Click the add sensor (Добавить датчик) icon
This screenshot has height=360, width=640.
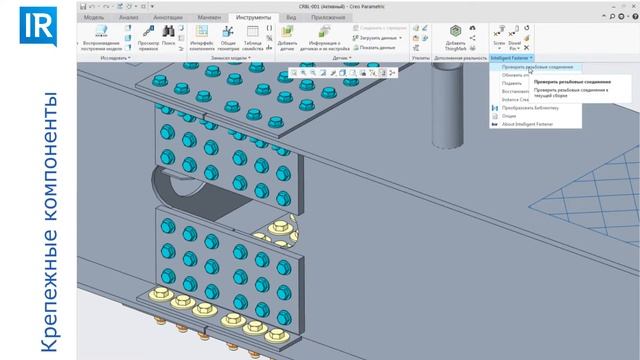(287, 31)
